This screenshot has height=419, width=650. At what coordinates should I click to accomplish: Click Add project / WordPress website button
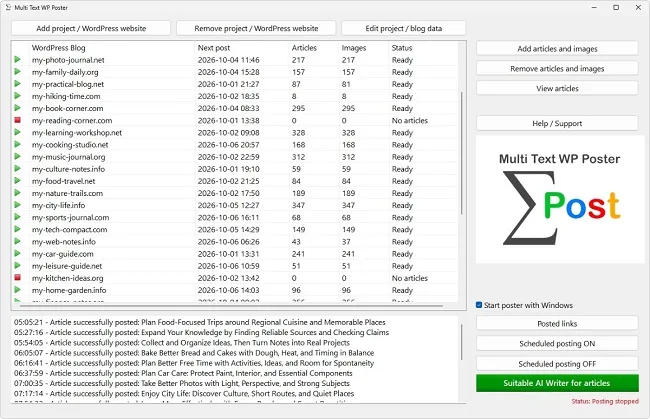tap(91, 28)
